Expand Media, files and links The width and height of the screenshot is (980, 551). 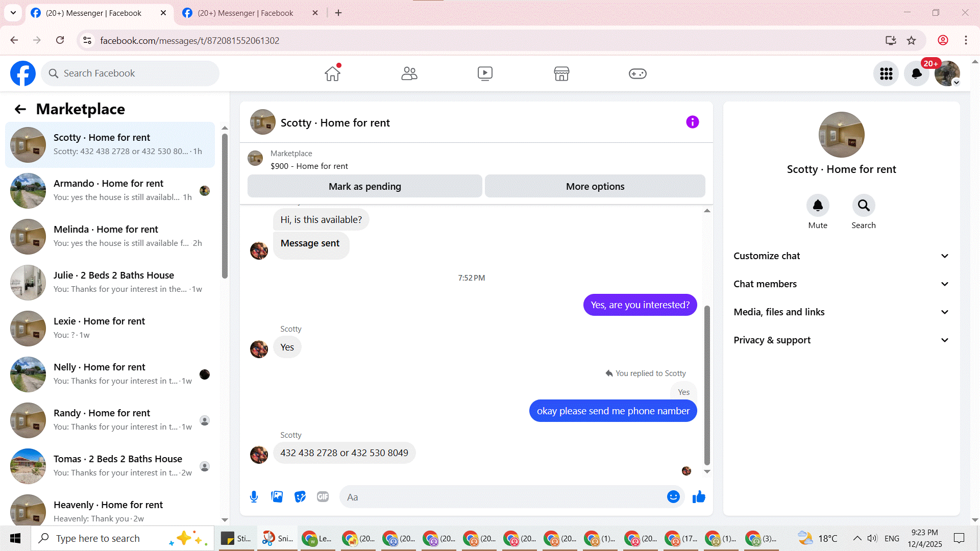[x=841, y=312]
